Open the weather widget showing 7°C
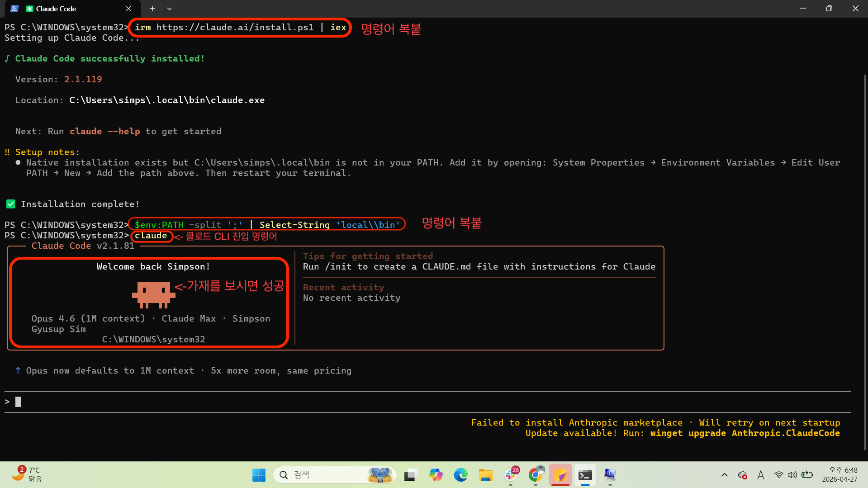868x488 pixels. pyautogui.click(x=27, y=474)
